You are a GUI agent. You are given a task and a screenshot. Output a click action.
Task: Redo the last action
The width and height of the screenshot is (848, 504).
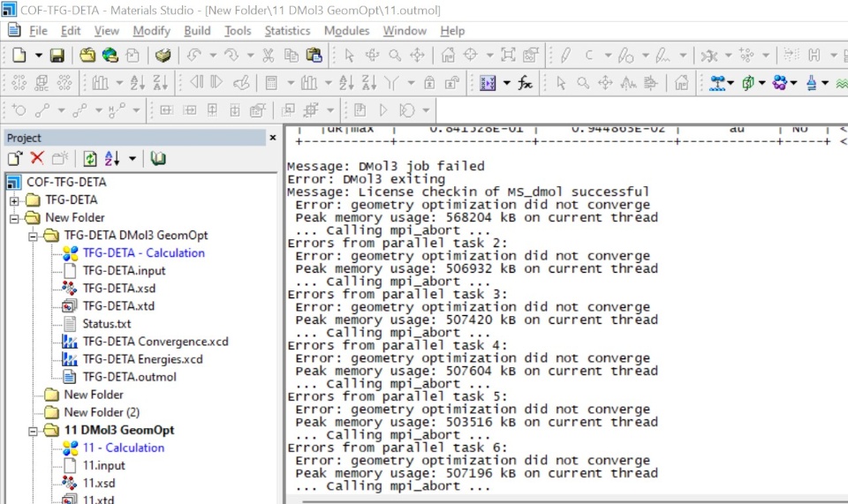point(231,55)
